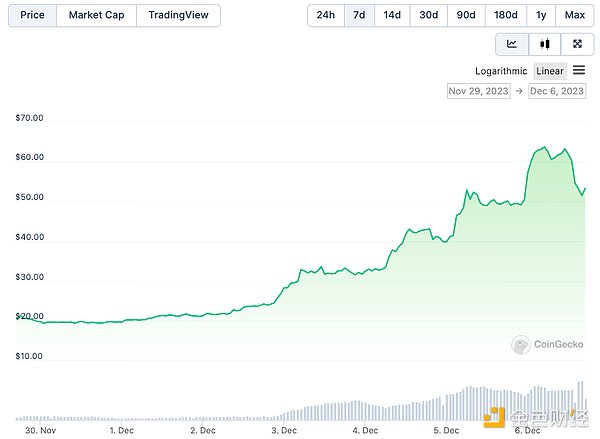600x439 pixels.
Task: Expand chart to fullscreen
Action: pos(577,44)
